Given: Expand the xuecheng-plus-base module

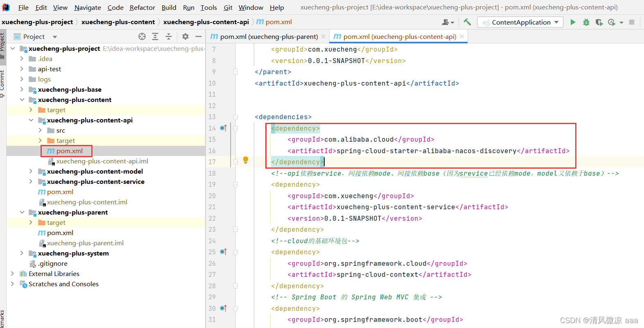Looking at the screenshot, I should [22, 89].
